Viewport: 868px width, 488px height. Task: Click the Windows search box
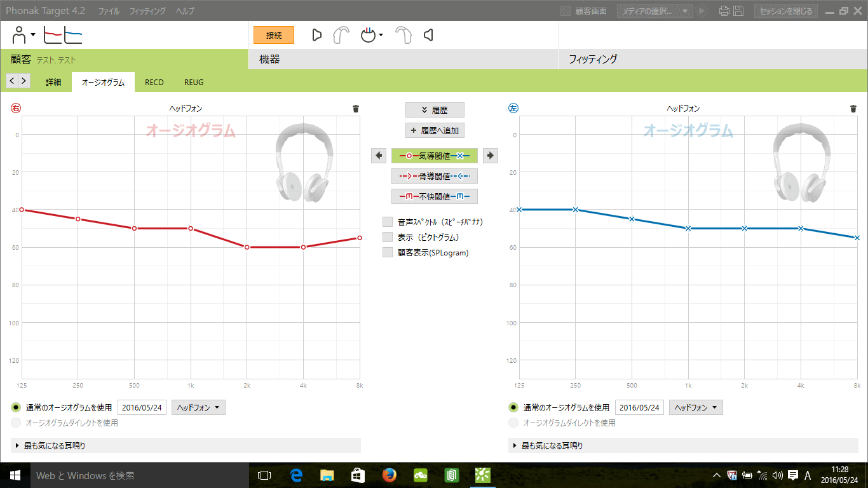point(139,475)
